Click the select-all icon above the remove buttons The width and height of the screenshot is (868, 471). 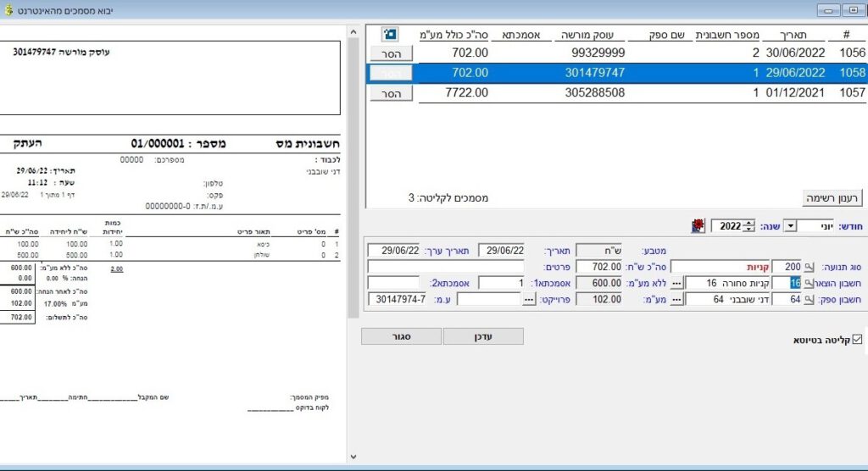coord(390,35)
